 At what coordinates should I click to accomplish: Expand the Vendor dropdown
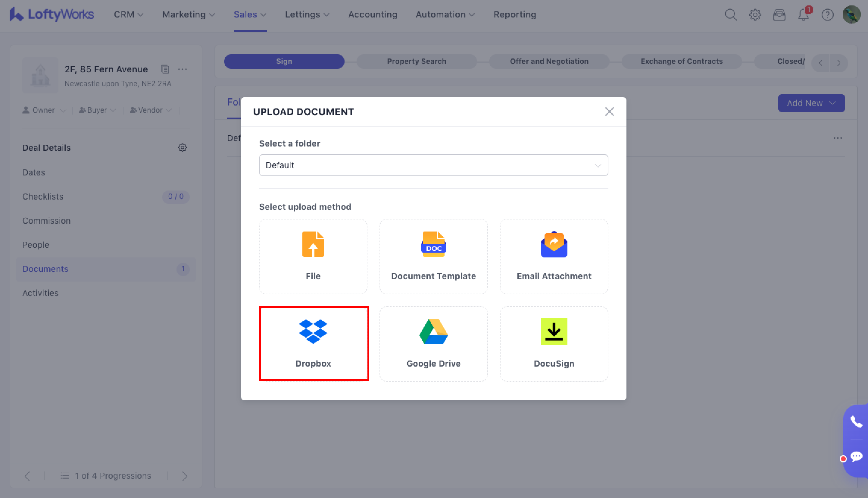[x=150, y=110]
